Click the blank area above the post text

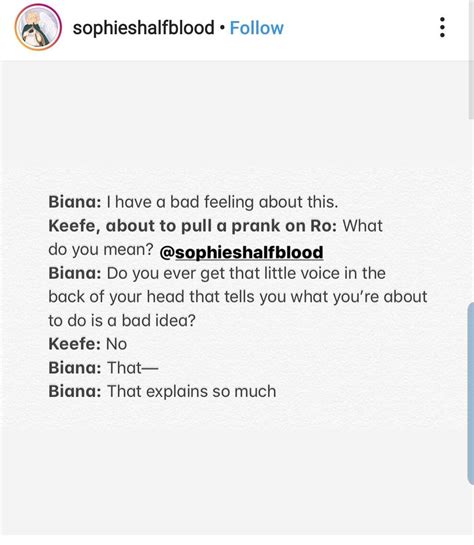point(234,125)
